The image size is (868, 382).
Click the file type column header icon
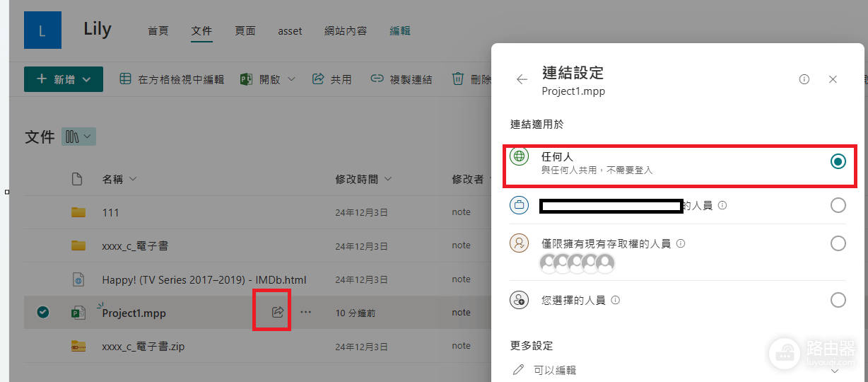tap(78, 179)
